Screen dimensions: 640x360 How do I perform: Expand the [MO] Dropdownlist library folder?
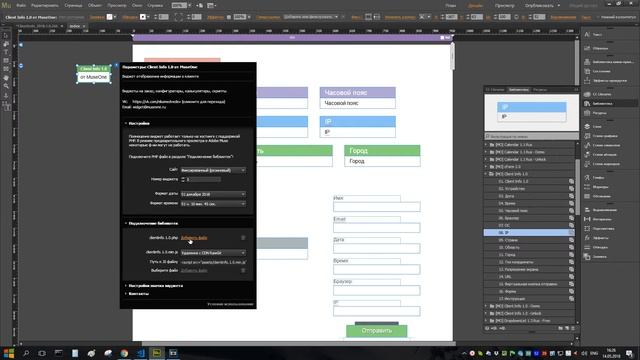click(x=487, y=321)
